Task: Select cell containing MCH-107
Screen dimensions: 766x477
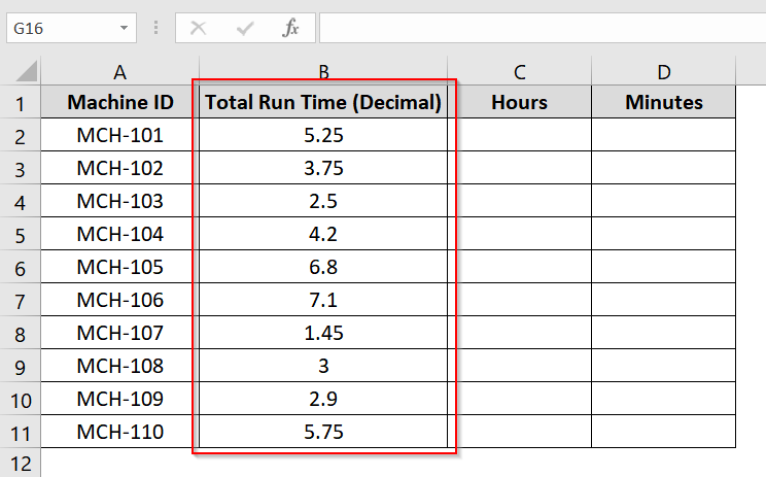Action: point(120,333)
